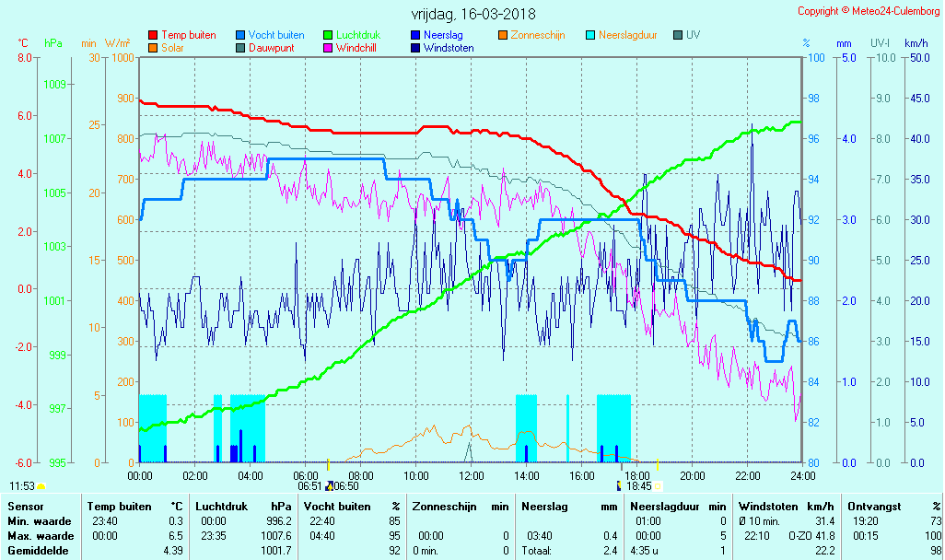Click the blue Vocht buiten legend square

(240, 35)
